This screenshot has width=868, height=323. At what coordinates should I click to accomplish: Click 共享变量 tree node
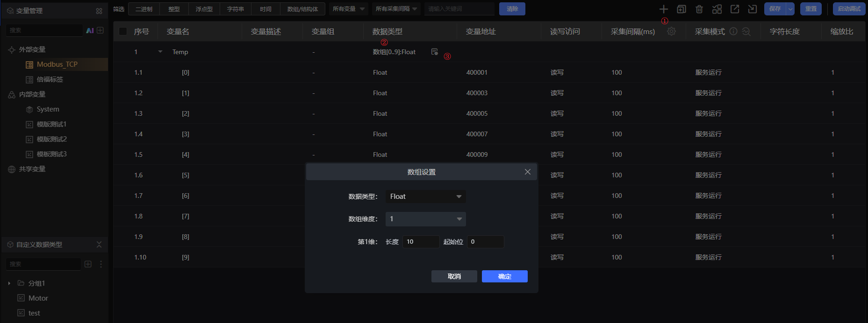[x=32, y=169]
